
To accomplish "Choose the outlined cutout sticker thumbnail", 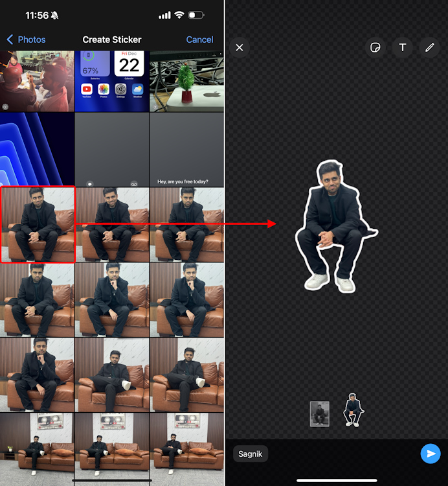I will pos(353,410).
